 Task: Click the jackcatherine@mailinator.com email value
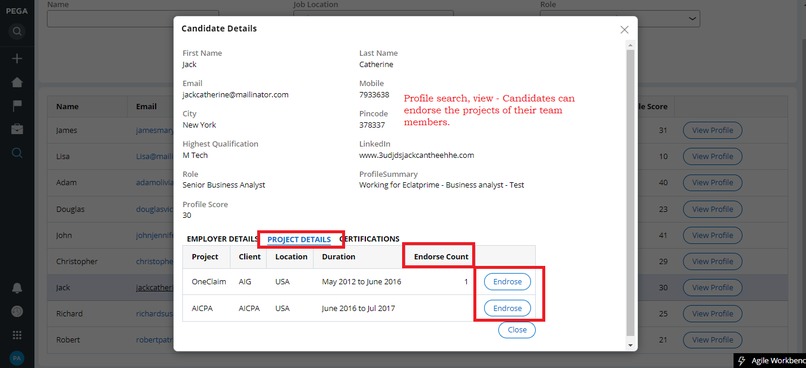click(235, 95)
